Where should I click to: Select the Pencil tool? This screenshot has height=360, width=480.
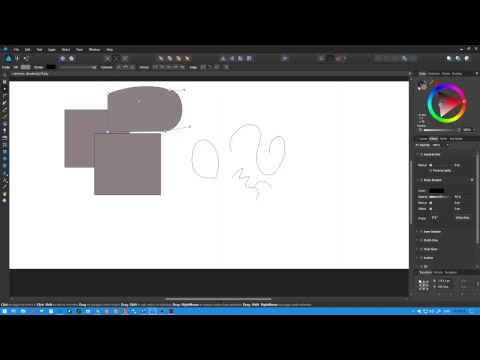tap(5, 110)
